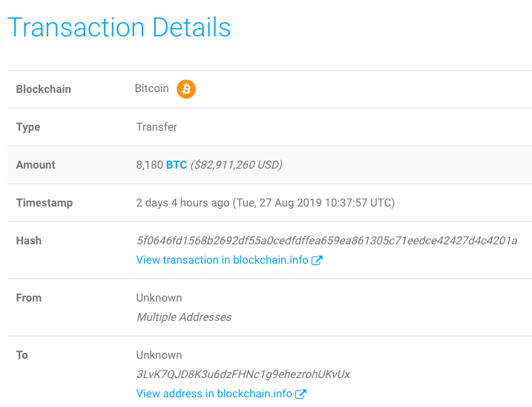This screenshot has height=407, width=532.
Task: Select the transaction hash text
Action: coord(326,241)
